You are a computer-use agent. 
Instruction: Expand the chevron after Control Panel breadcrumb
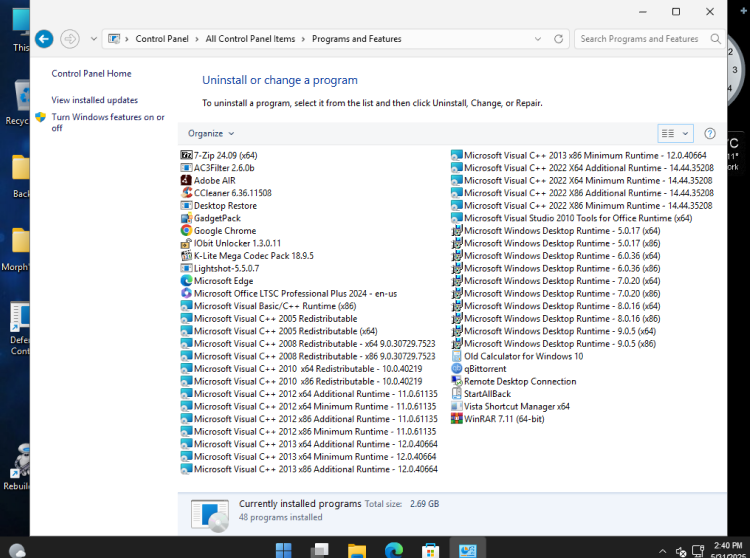(x=197, y=39)
